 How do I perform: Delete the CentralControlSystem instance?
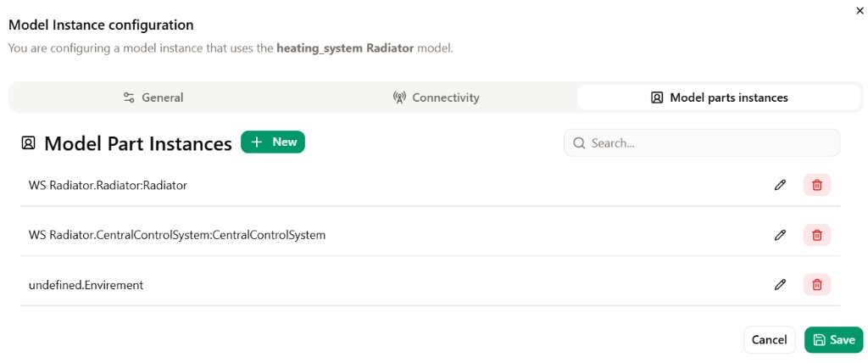coord(816,235)
